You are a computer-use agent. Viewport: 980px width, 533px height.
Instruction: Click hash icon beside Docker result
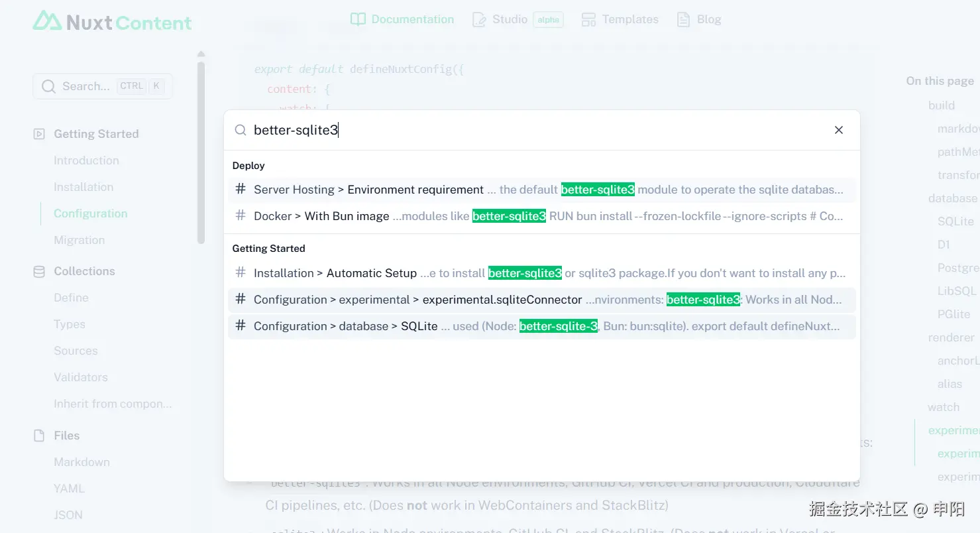pos(241,216)
